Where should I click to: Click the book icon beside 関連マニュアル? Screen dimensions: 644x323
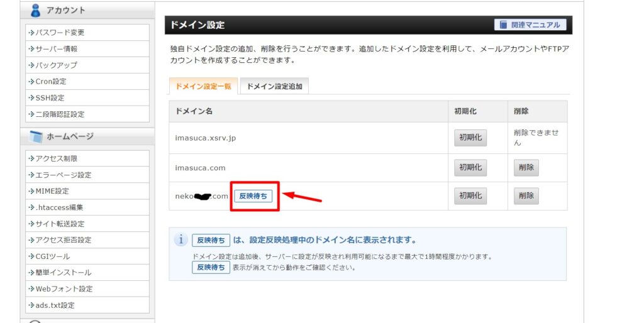tap(503, 25)
